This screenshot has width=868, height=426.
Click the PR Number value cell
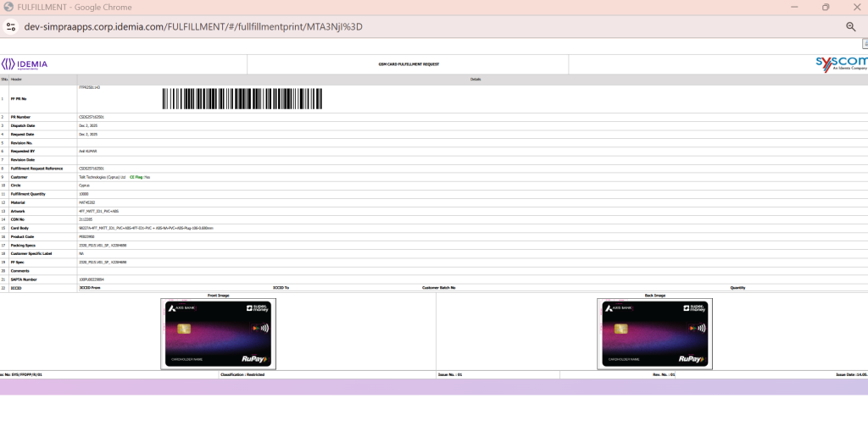click(91, 117)
